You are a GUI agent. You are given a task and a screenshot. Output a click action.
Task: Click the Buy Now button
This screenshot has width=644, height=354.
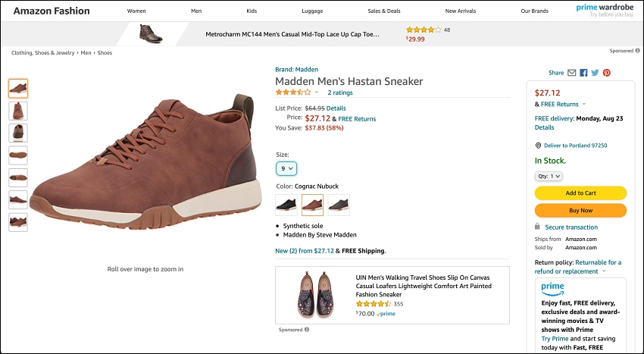[581, 210]
